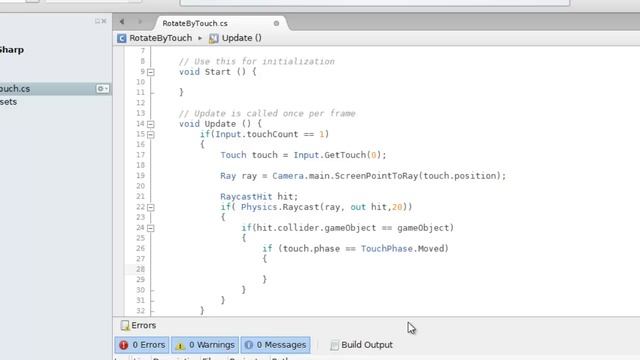Viewport: 640px width, 360px height.
Task: Click the sharp project heading in solution pad
Action: pyautogui.click(x=11, y=50)
